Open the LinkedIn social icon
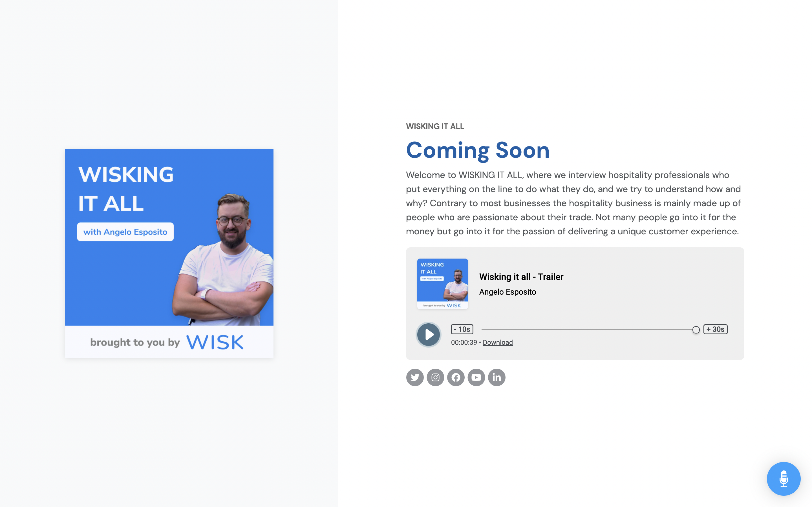812x507 pixels. pyautogui.click(x=497, y=377)
